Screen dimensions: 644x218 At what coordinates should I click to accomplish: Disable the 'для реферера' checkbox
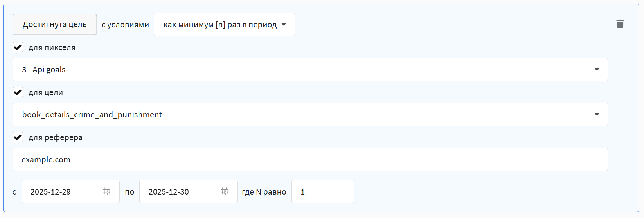click(x=18, y=137)
